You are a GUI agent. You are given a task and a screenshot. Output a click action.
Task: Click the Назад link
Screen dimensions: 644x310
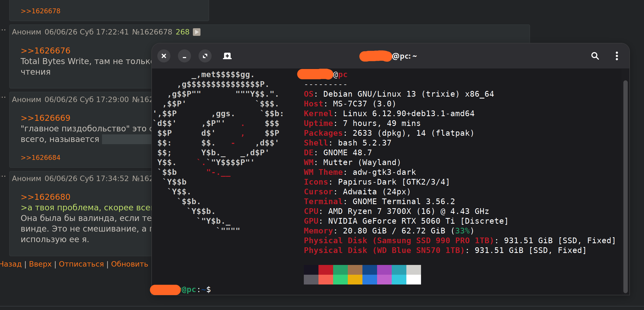[x=10, y=264]
